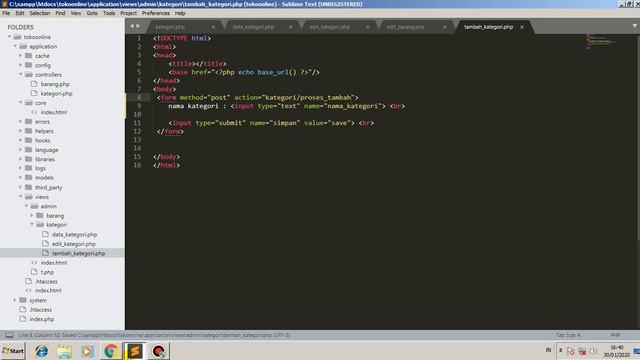This screenshot has height=360, width=640.
Task: Open the Project menu
Action: point(129,13)
